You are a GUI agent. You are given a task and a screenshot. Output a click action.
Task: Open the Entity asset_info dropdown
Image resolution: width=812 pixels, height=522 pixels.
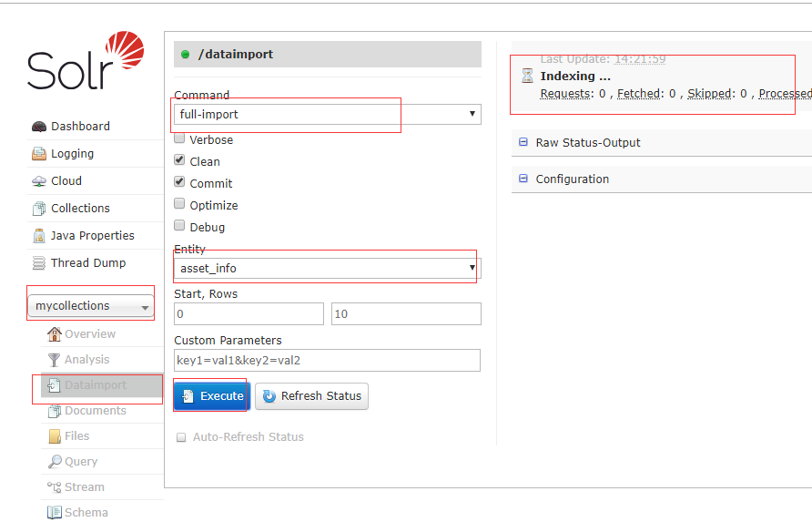click(327, 268)
